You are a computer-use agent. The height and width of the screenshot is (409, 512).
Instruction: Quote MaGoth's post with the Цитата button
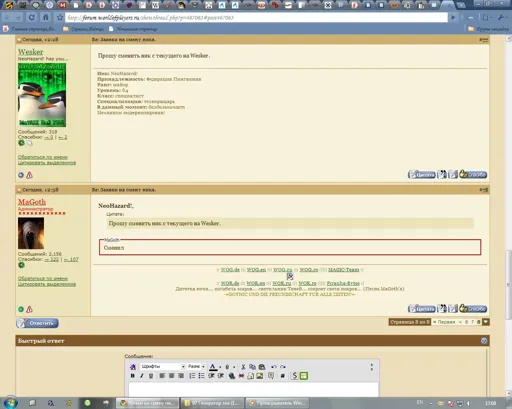[x=422, y=309]
